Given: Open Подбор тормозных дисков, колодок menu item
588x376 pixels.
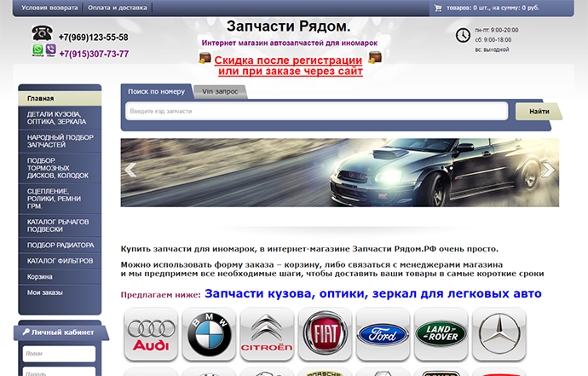Looking at the screenshot, I should pyautogui.click(x=60, y=168).
